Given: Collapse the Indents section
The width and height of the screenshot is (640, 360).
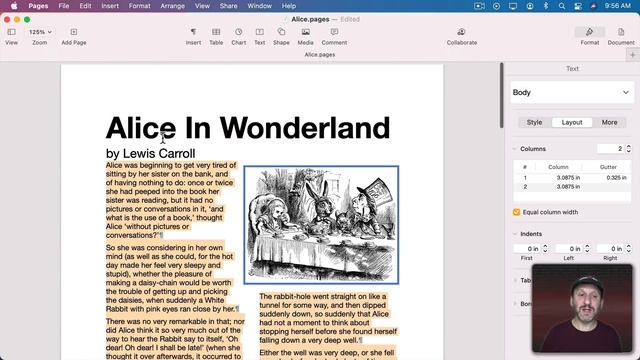Looking at the screenshot, I should [514, 234].
